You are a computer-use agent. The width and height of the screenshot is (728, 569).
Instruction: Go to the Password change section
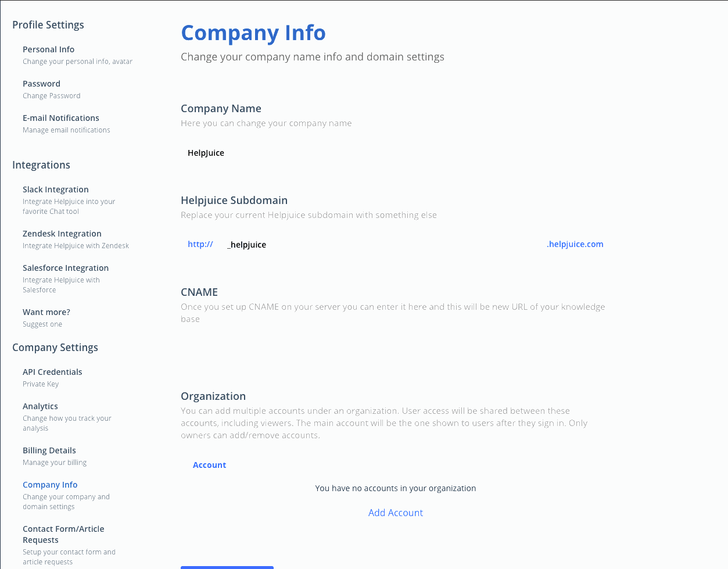point(41,83)
